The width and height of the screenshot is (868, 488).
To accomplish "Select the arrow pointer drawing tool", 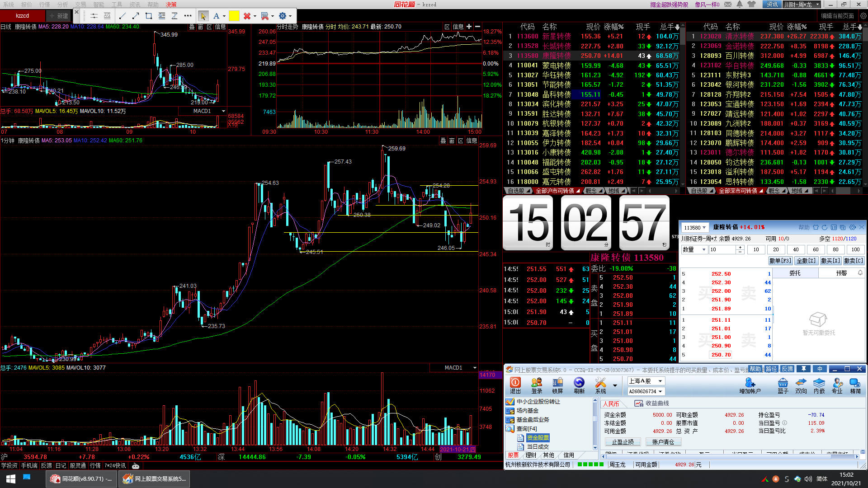I will (x=203, y=16).
